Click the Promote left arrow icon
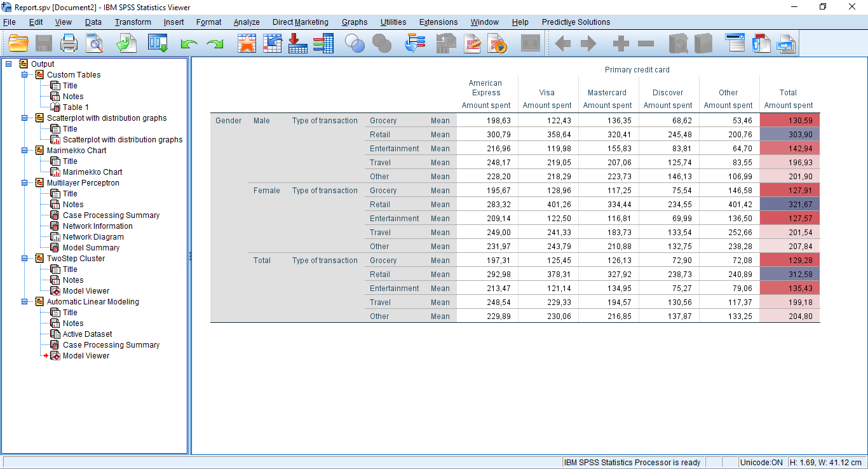868x469 pixels. [x=563, y=44]
